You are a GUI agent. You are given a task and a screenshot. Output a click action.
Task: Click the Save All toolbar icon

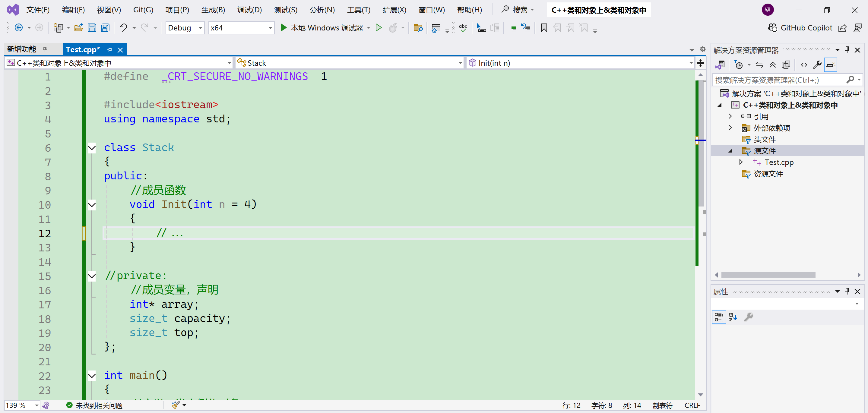[106, 28]
